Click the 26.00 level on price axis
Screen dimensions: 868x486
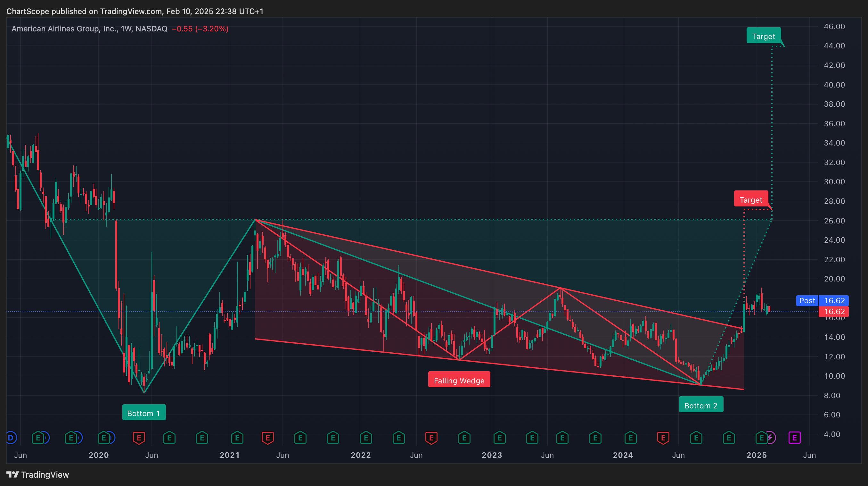click(834, 221)
